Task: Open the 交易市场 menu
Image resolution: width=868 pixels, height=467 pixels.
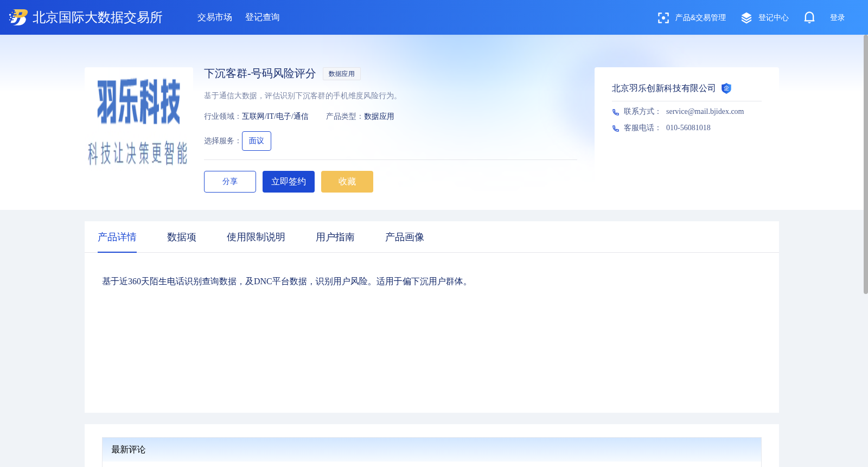Action: pos(215,17)
